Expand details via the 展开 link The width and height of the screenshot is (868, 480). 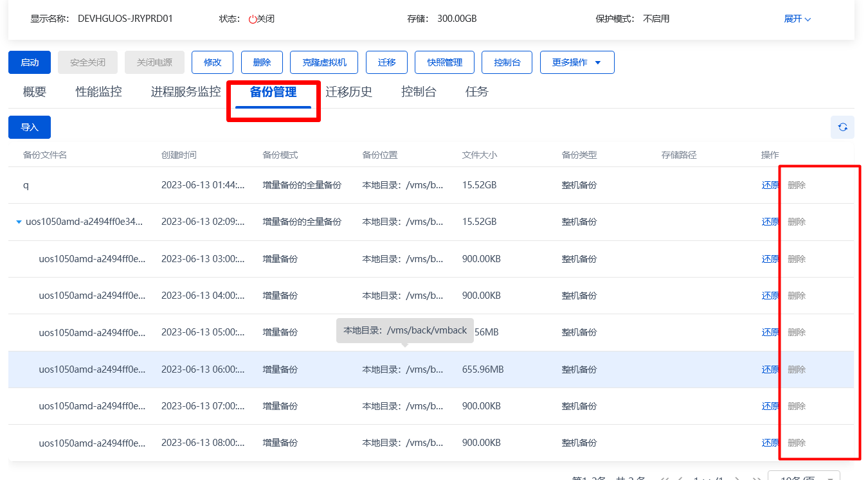pyautogui.click(x=797, y=19)
